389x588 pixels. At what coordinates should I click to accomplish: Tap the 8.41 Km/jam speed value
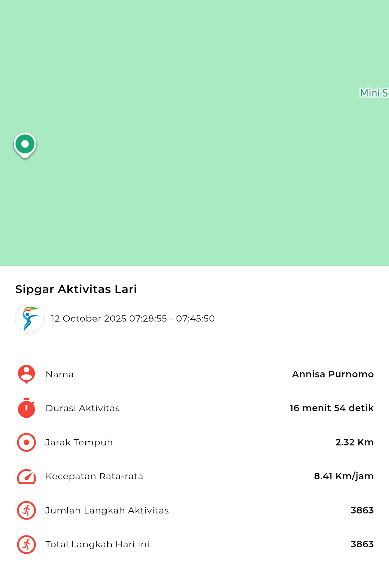pyautogui.click(x=343, y=476)
